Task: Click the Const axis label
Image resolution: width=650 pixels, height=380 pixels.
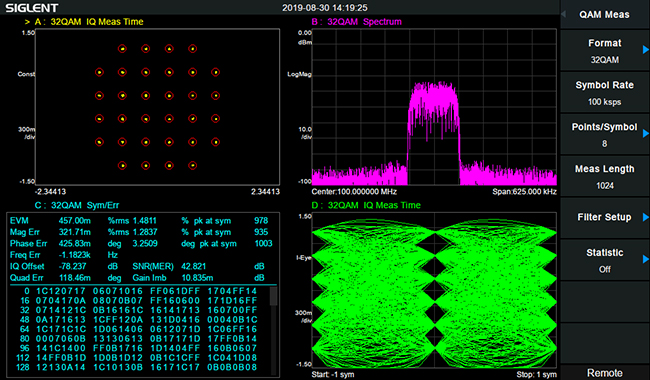Action: (26, 74)
